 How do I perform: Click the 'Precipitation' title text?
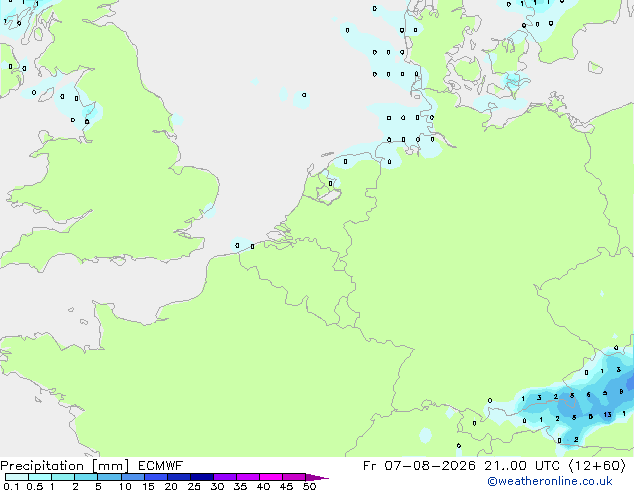coord(42,466)
